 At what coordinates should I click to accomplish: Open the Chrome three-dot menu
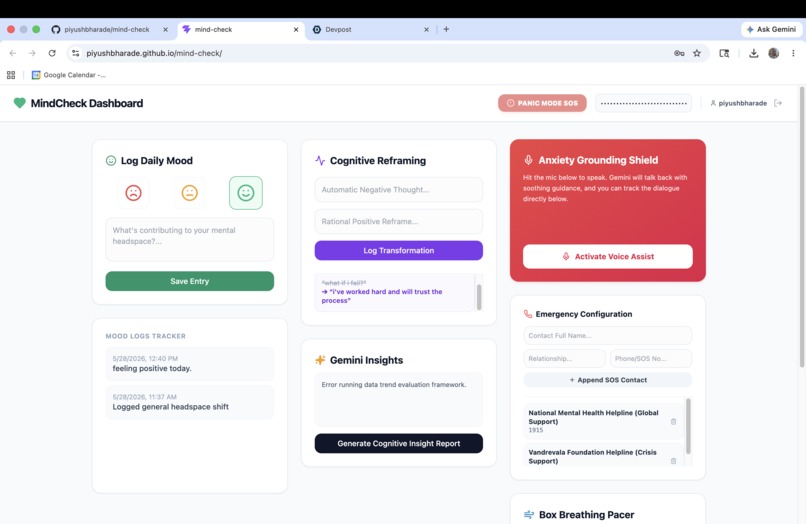[x=793, y=53]
